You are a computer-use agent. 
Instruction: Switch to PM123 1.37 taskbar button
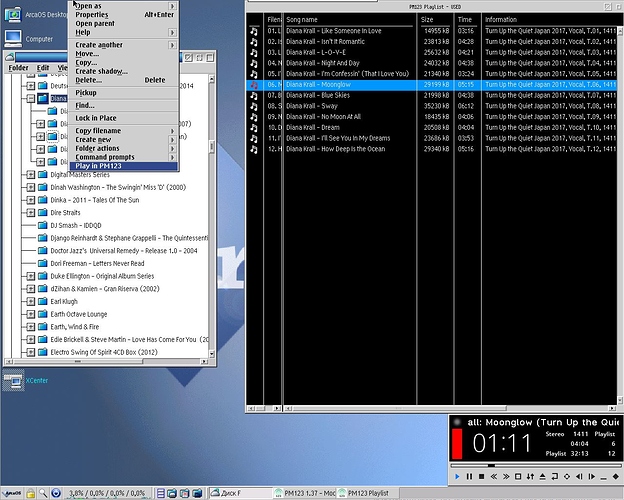[305, 494]
